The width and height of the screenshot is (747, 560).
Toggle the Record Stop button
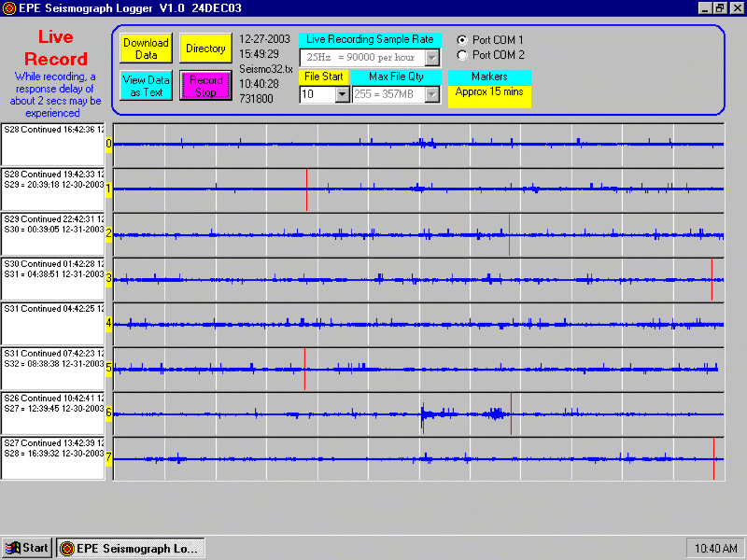click(x=205, y=86)
